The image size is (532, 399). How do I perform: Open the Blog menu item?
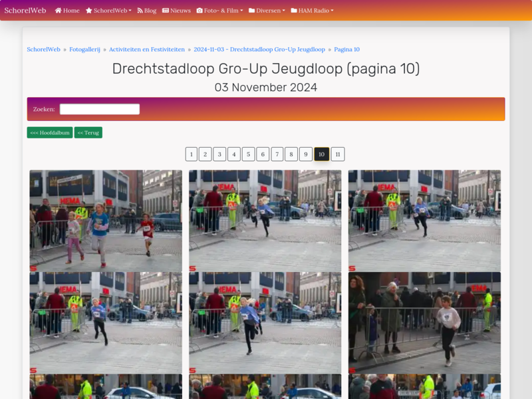click(x=146, y=11)
